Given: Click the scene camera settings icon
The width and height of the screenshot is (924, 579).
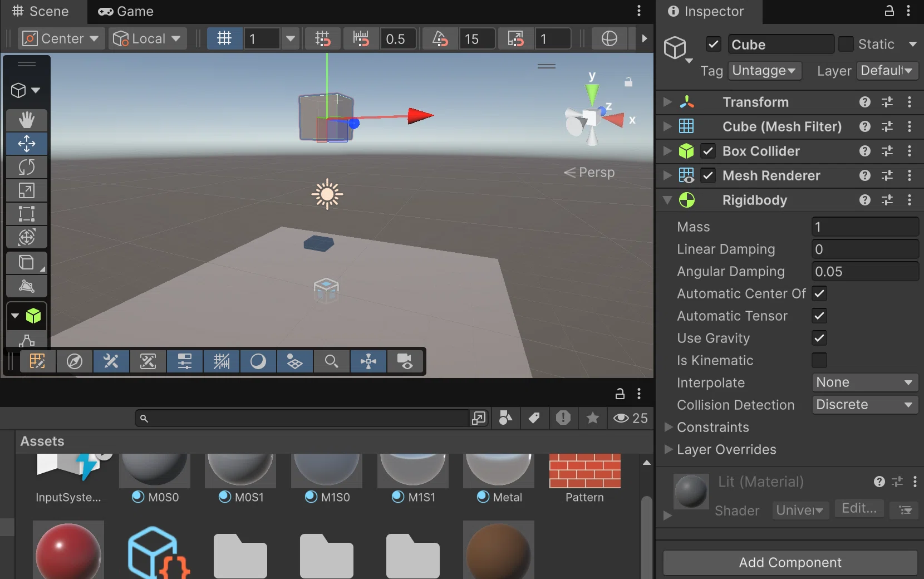Looking at the screenshot, I should pos(405,362).
